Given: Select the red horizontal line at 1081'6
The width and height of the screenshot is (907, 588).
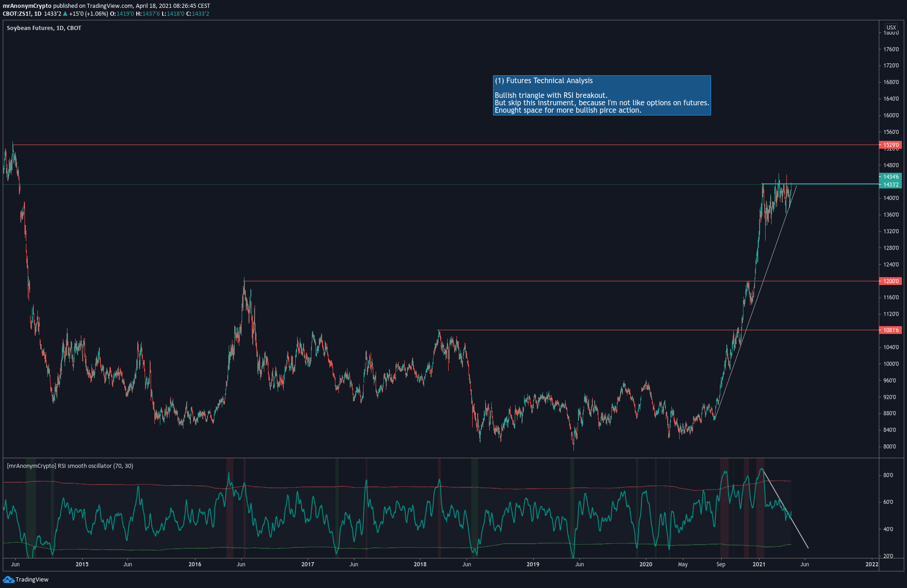Looking at the screenshot, I should click(658, 330).
